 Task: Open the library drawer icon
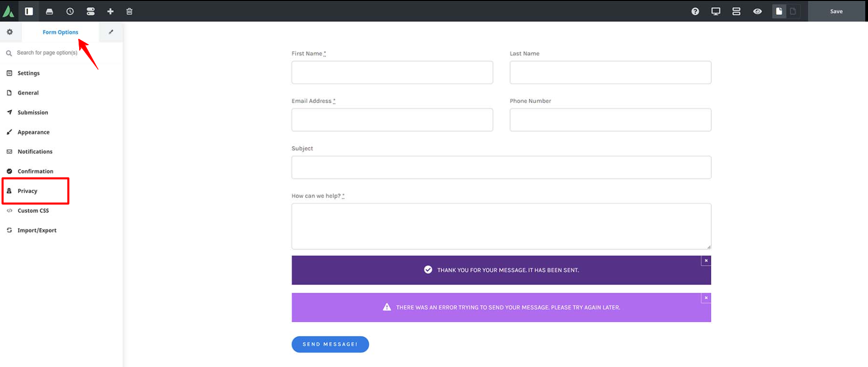[49, 11]
